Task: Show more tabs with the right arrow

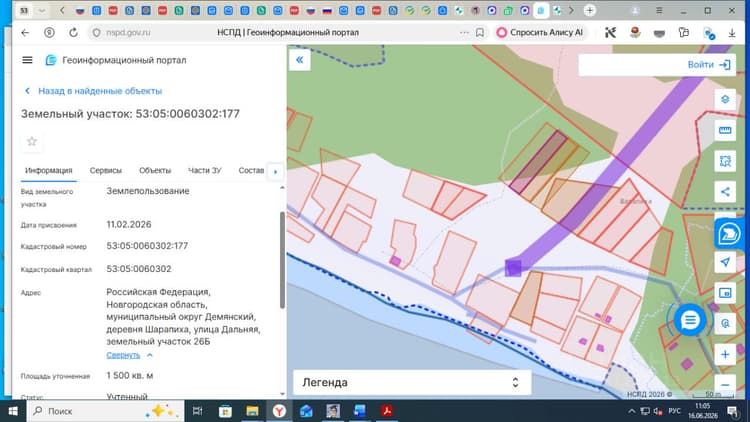Action: [275, 171]
